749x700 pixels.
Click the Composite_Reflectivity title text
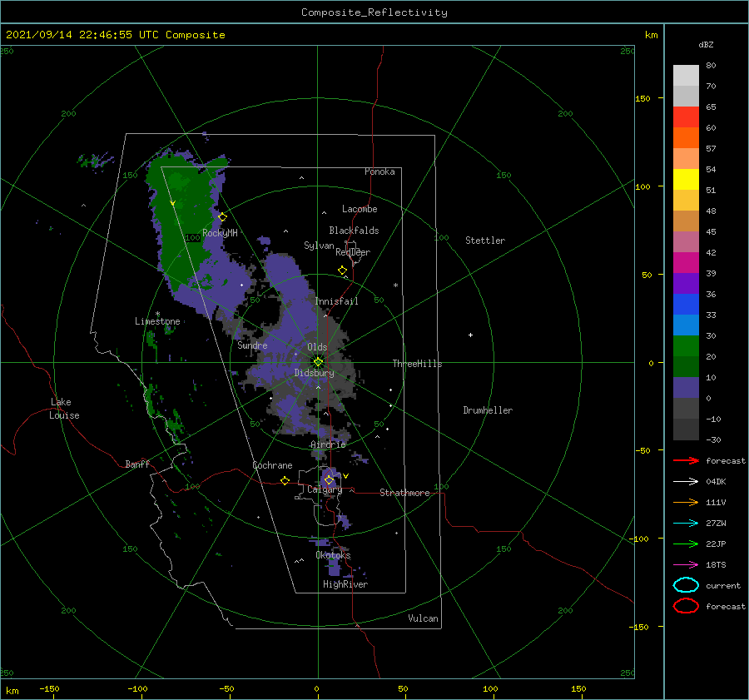374,12
